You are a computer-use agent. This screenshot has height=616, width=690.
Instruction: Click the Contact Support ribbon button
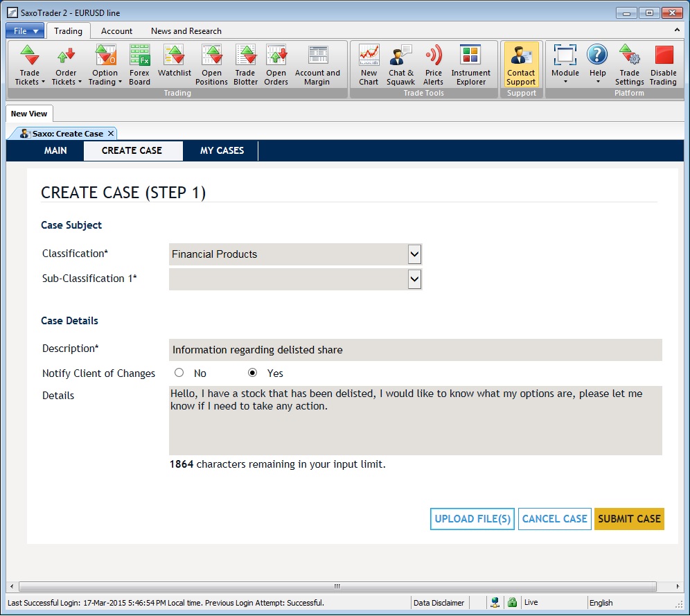521,65
